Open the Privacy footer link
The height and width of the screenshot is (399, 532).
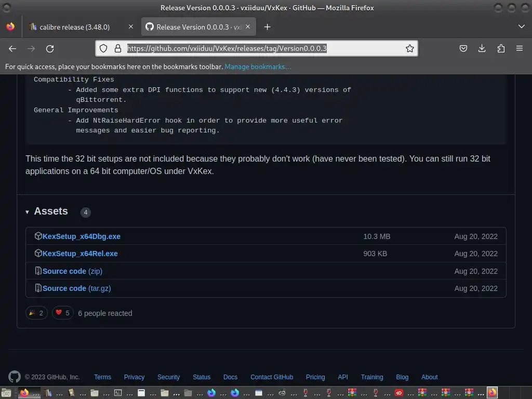[x=134, y=377]
